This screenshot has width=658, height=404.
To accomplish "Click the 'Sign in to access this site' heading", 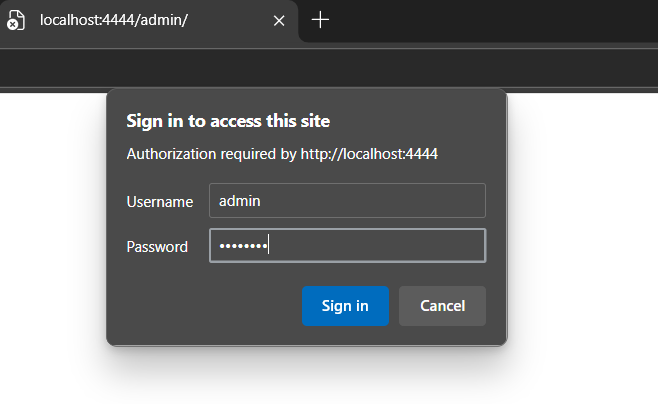I will (228, 121).
